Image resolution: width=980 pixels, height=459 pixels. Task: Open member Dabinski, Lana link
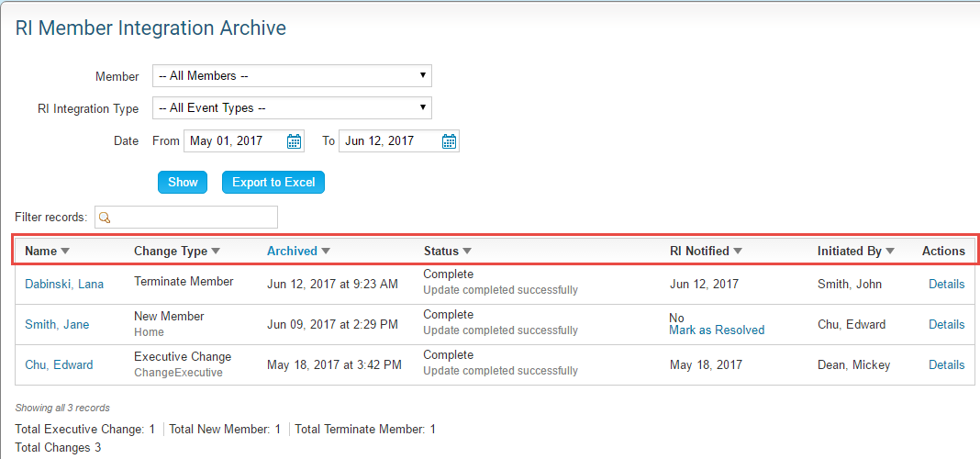(64, 285)
